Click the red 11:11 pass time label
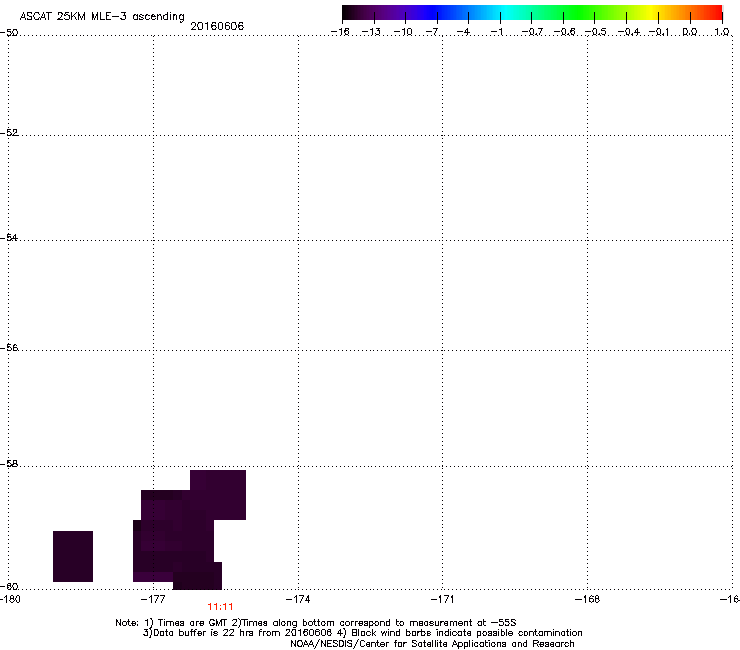Screen dimensions: 740x650 [x=220, y=607]
